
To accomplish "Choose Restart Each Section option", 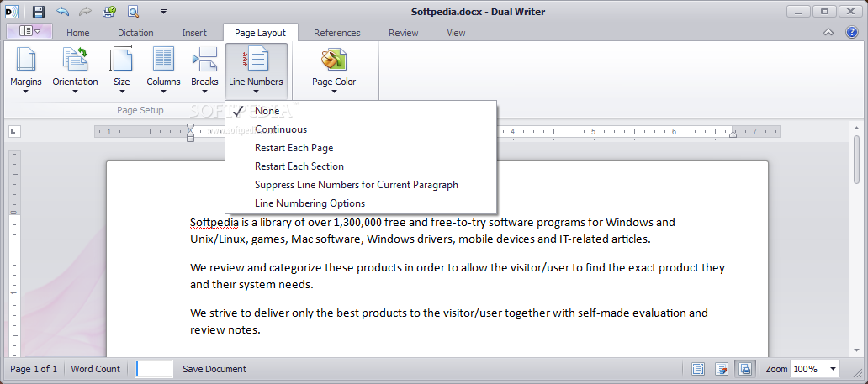I will pyautogui.click(x=361, y=166).
